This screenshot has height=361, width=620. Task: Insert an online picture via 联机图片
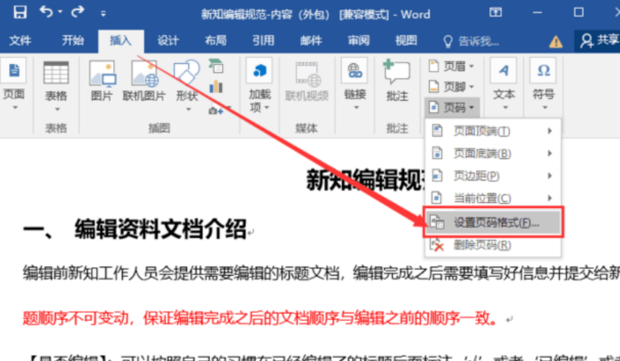[x=144, y=81]
